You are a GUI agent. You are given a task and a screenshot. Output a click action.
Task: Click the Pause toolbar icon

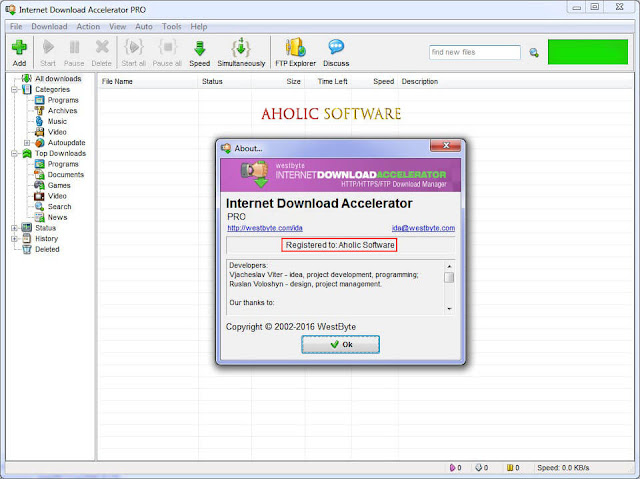tap(74, 52)
